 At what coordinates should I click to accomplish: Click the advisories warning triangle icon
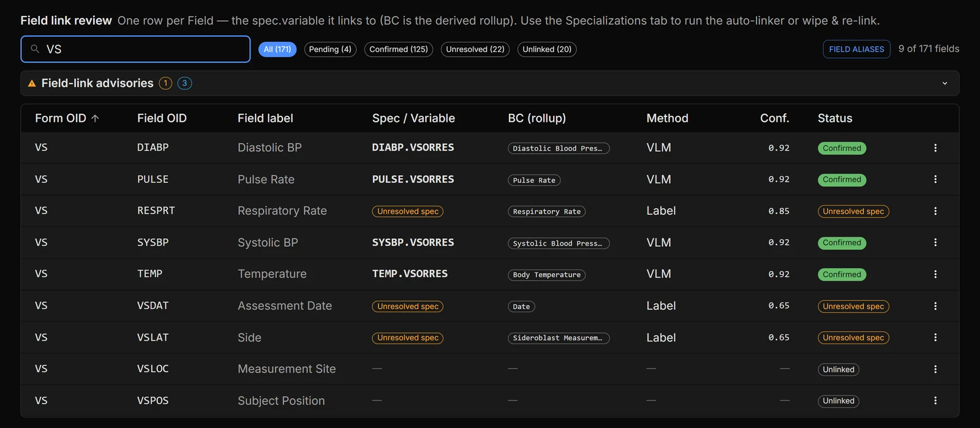click(32, 83)
